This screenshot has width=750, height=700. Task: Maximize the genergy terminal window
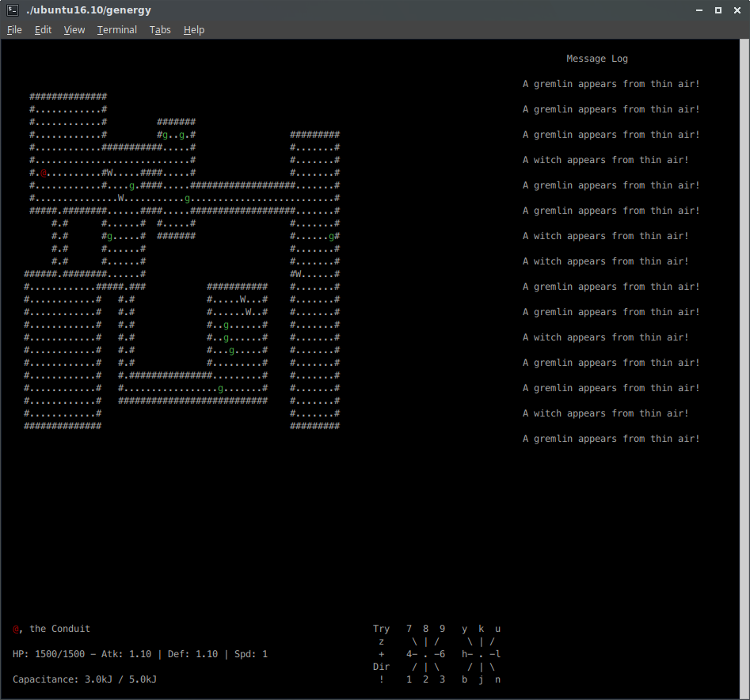[718, 10]
